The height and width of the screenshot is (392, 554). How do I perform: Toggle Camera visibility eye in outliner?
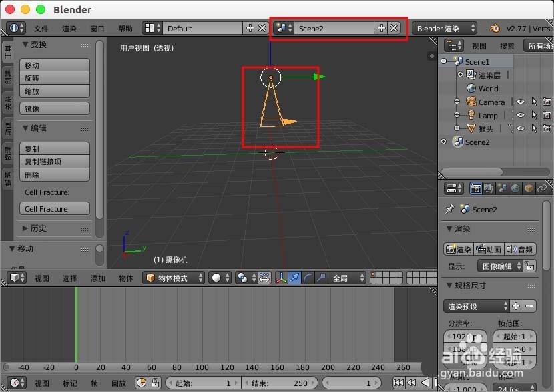(x=520, y=102)
